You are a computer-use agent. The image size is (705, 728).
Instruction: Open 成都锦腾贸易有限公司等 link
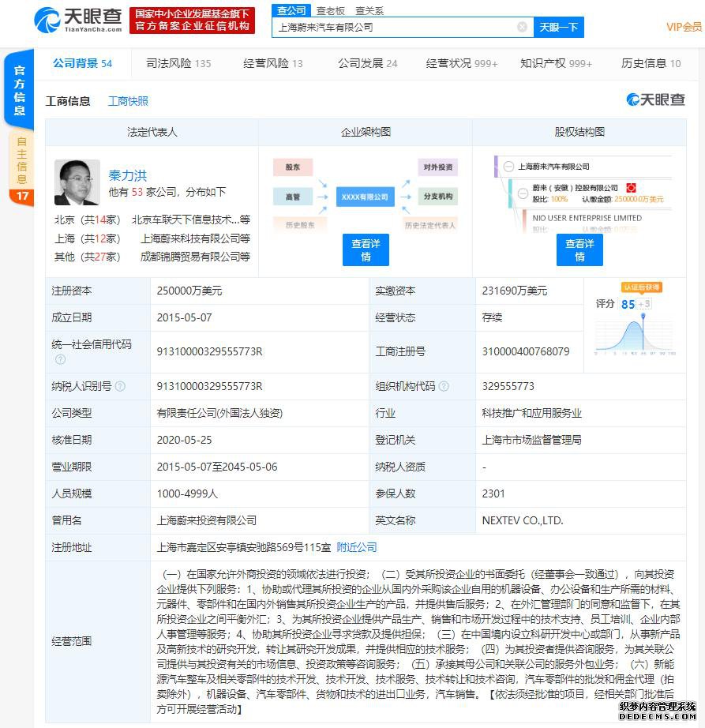[x=196, y=257]
